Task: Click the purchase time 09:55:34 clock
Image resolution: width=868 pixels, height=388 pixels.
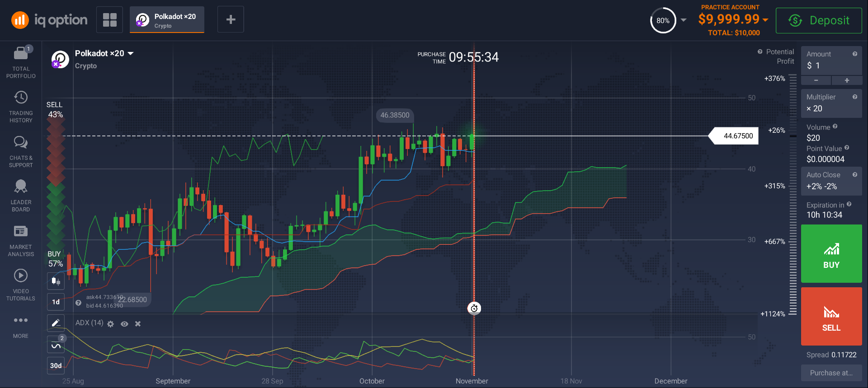Action: [473, 57]
